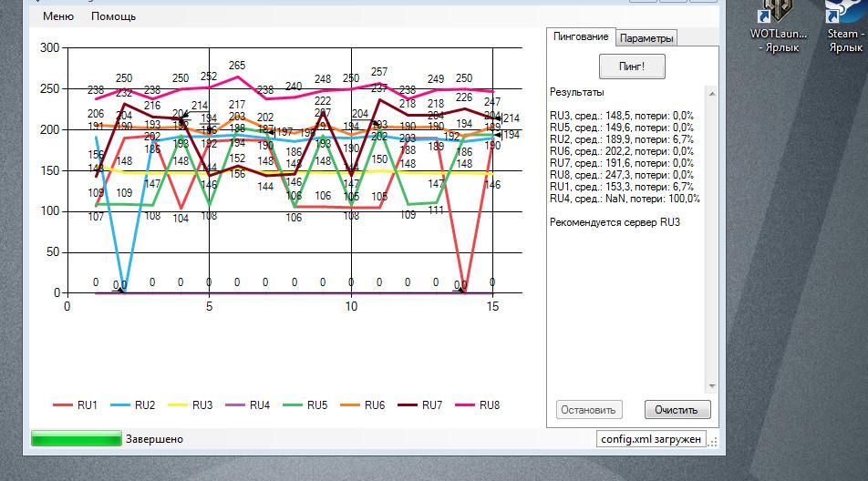Image resolution: width=868 pixels, height=481 pixels.
Task: Select the RU4 purple legend entry
Action: click(249, 405)
